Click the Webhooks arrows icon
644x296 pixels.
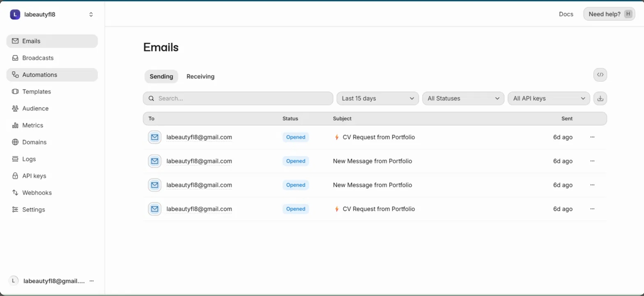click(x=15, y=192)
